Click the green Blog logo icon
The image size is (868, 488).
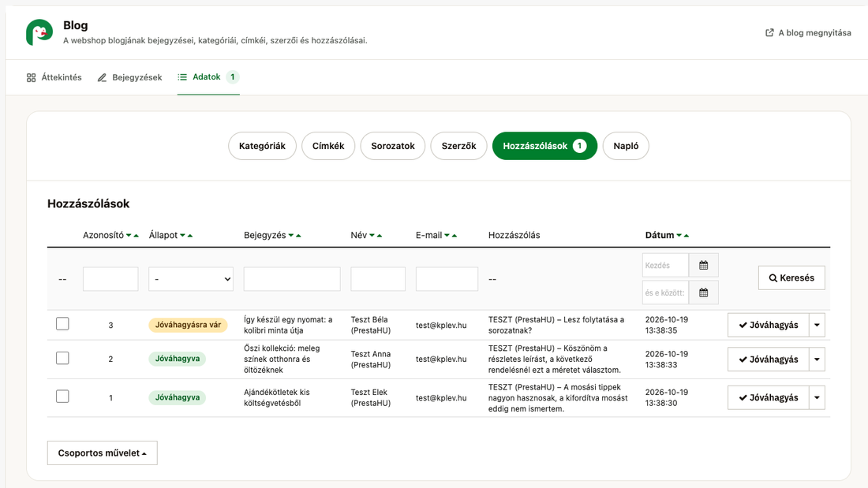pos(39,32)
